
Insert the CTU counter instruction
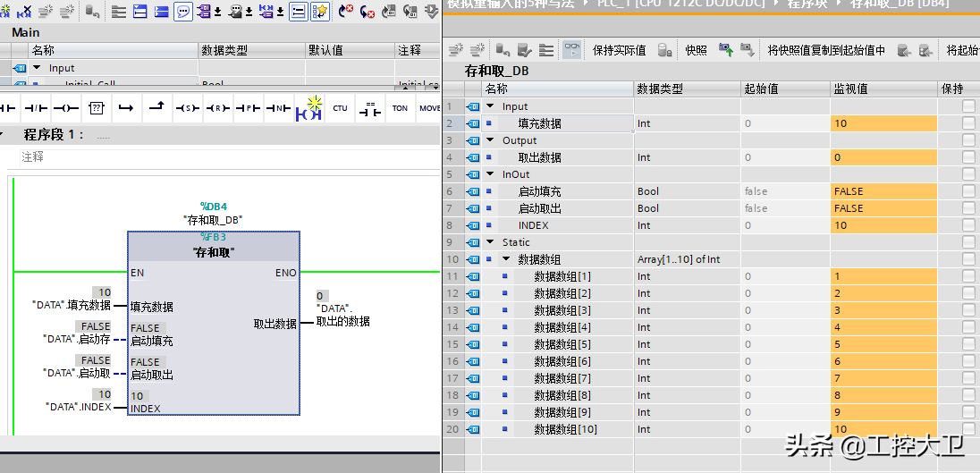[x=340, y=108]
